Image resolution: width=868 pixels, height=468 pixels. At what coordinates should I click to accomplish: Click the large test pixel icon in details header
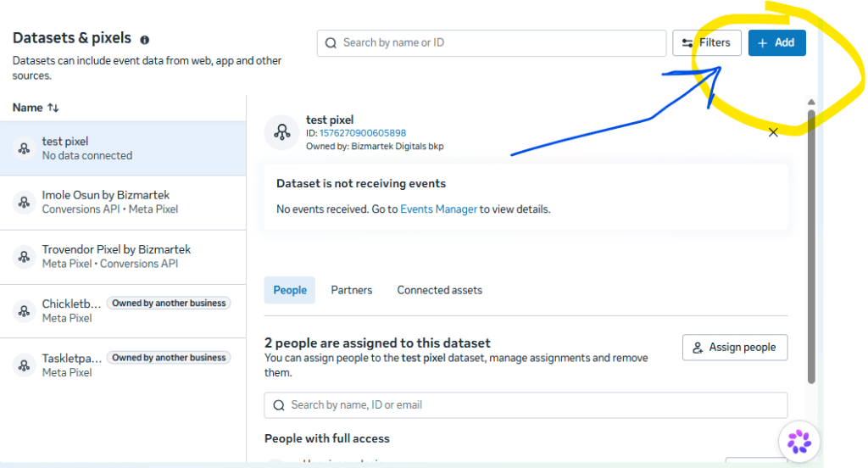coord(281,132)
